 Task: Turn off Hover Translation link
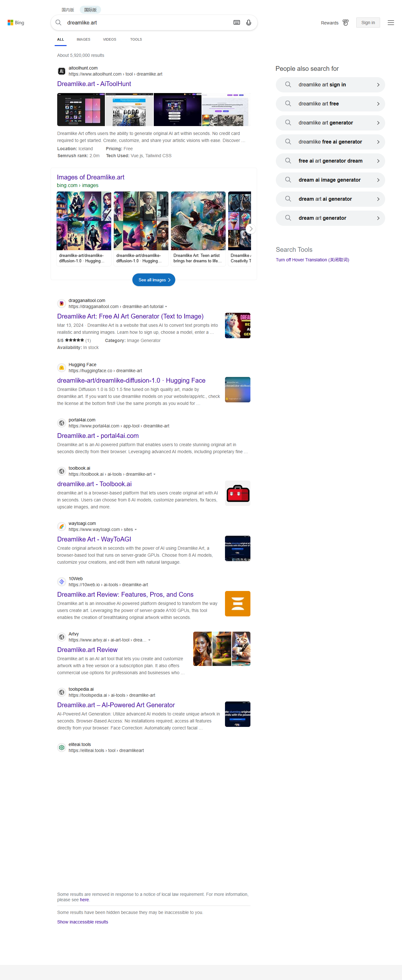312,260
